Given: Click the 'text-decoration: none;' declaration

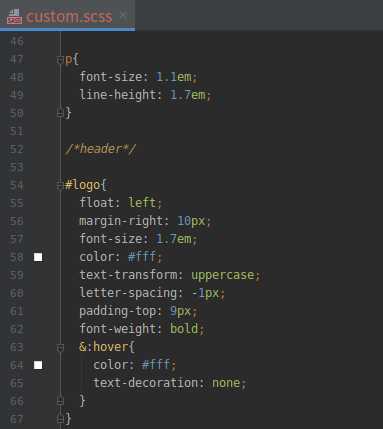Looking at the screenshot, I should coord(170,383).
